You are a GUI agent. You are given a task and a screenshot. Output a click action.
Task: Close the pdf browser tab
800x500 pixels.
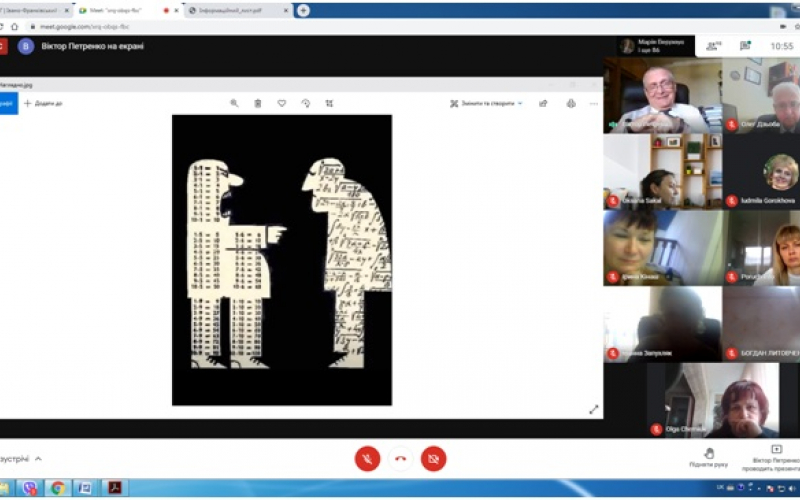pos(286,10)
